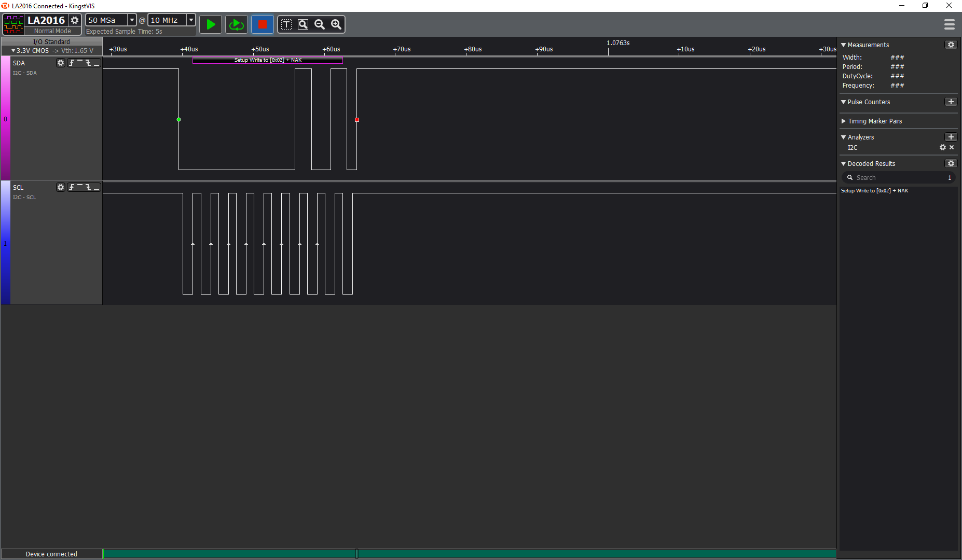
Task: Add a new pulse counter
Action: pyautogui.click(x=951, y=102)
